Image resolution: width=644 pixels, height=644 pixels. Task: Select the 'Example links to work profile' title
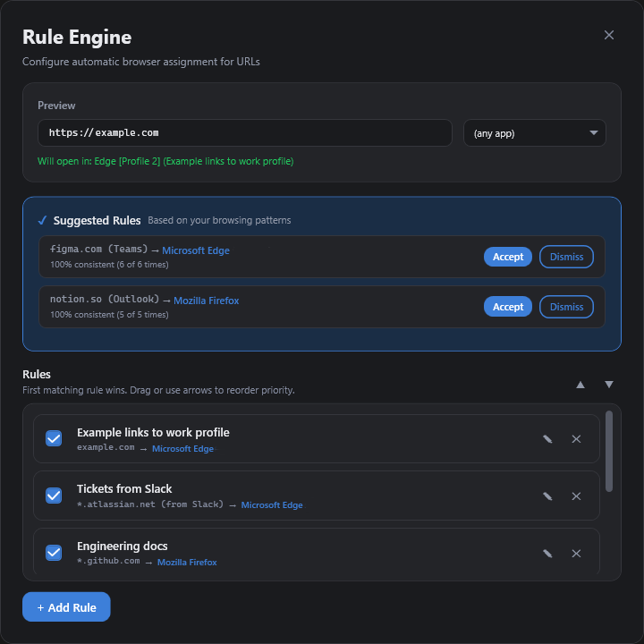[x=153, y=433]
